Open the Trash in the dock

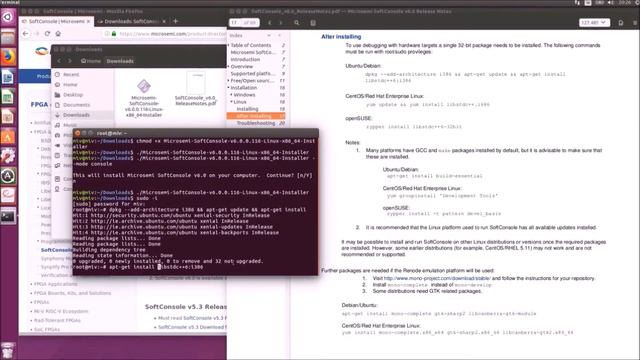point(8,350)
